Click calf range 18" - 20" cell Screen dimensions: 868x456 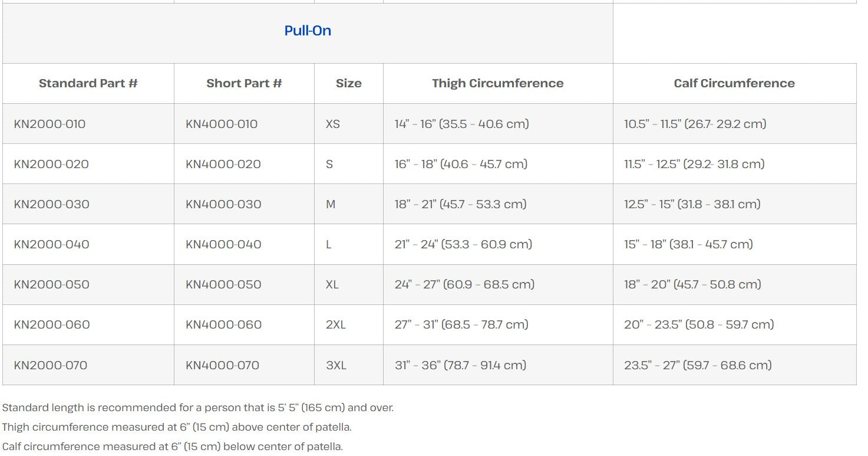pos(692,284)
